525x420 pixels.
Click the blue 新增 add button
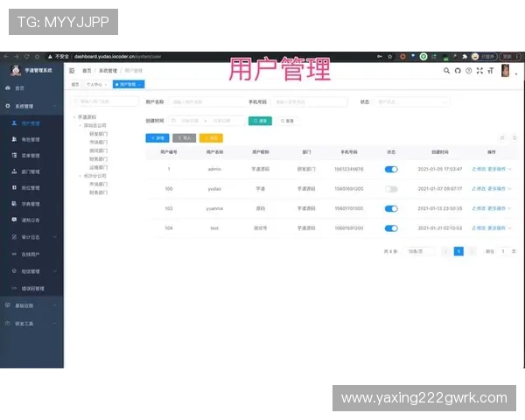click(x=157, y=138)
